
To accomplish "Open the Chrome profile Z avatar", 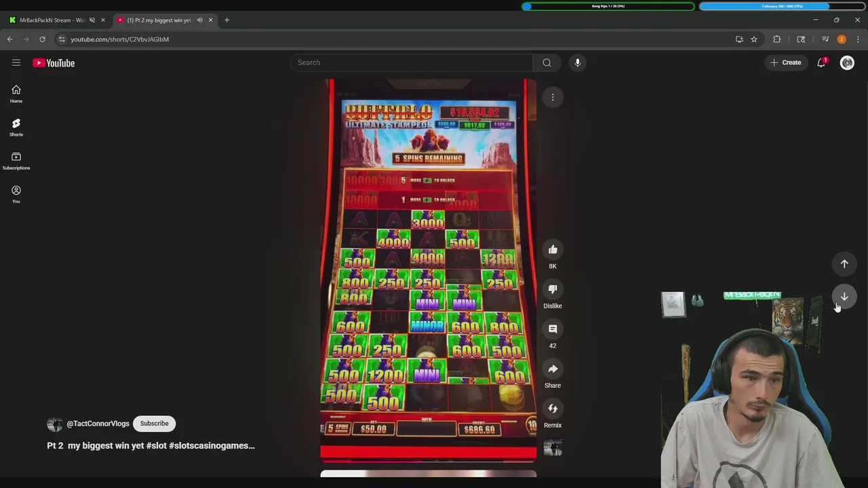I will pyautogui.click(x=842, y=39).
